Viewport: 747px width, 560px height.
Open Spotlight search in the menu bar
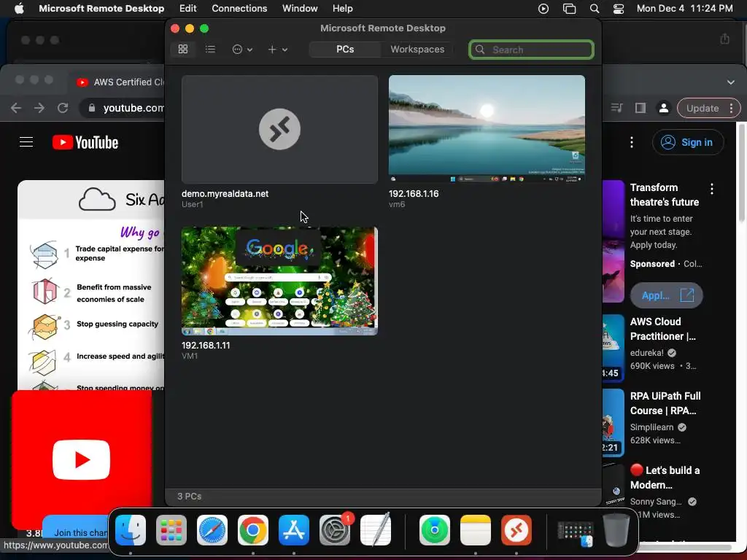pos(595,9)
